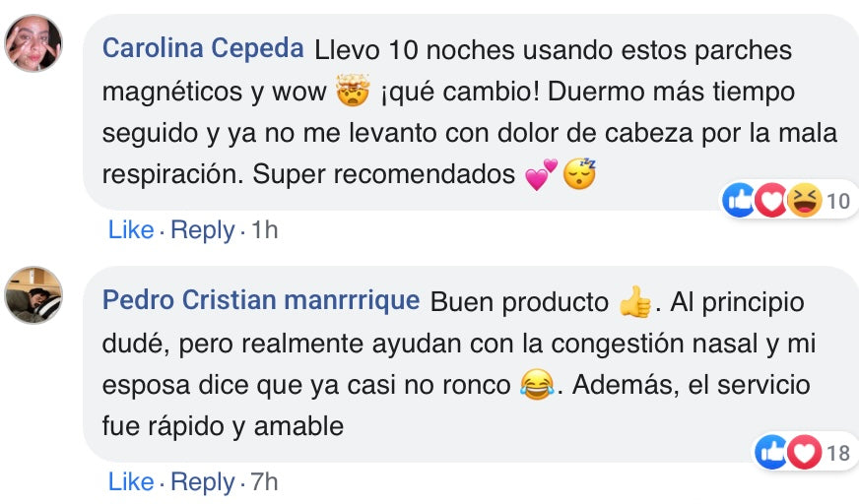The image size is (859, 504).
Task: Open Carolina Cepeda's profile picture
Action: (x=34, y=43)
